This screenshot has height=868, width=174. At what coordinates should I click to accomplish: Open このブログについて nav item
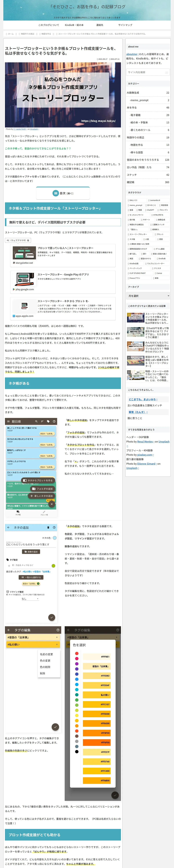coord(49,25)
